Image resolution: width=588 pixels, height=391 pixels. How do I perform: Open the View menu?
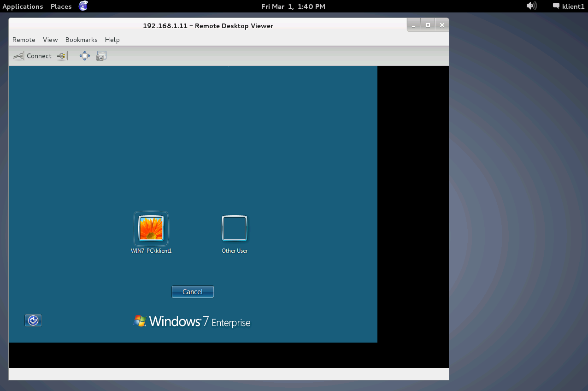pos(50,40)
